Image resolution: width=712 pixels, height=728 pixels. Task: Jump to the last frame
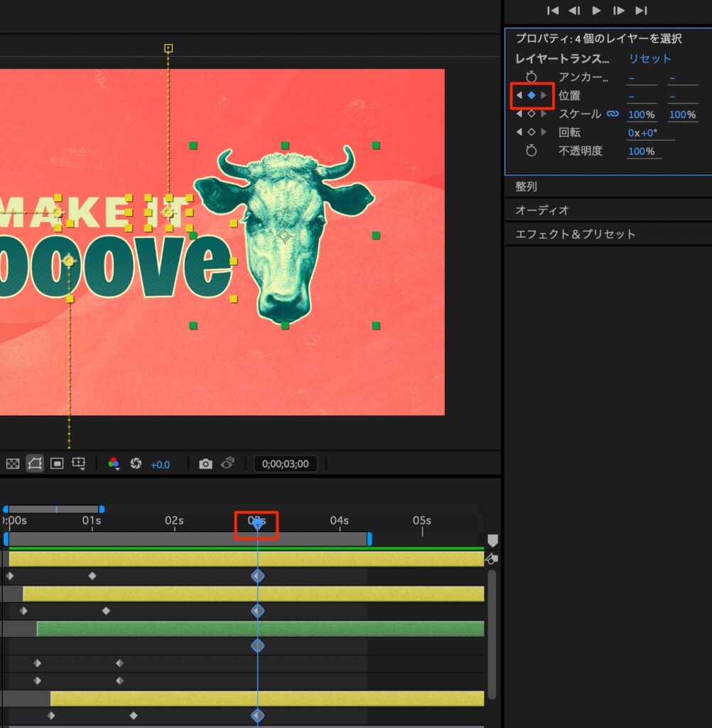pyautogui.click(x=641, y=10)
